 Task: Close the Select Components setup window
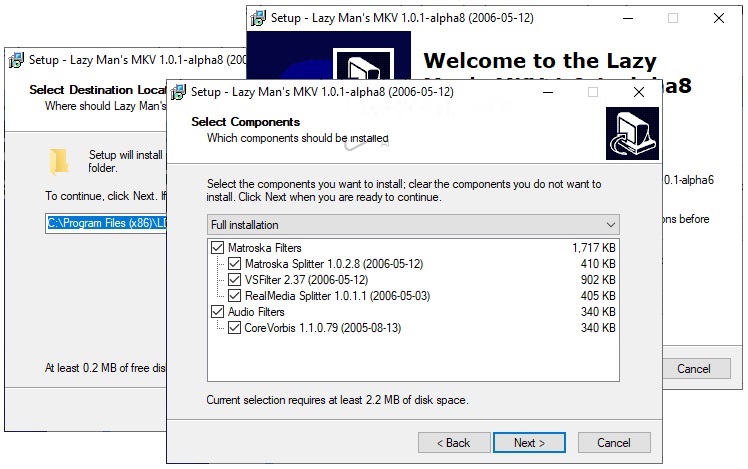(x=638, y=92)
